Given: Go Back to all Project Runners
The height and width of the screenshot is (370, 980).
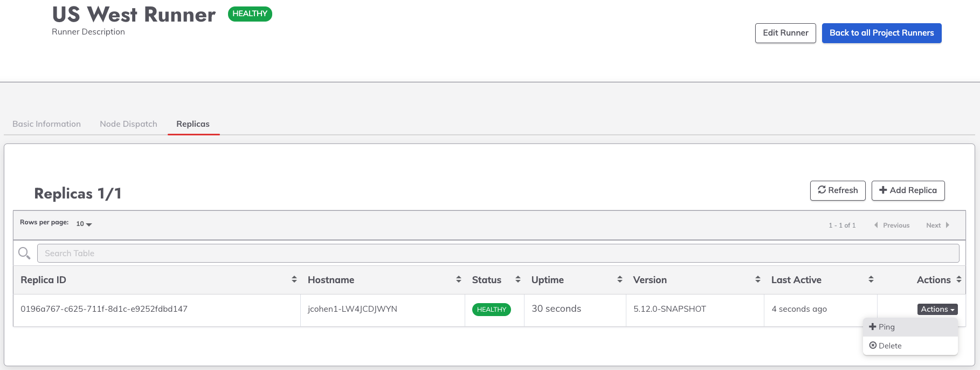Looking at the screenshot, I should 881,33.
